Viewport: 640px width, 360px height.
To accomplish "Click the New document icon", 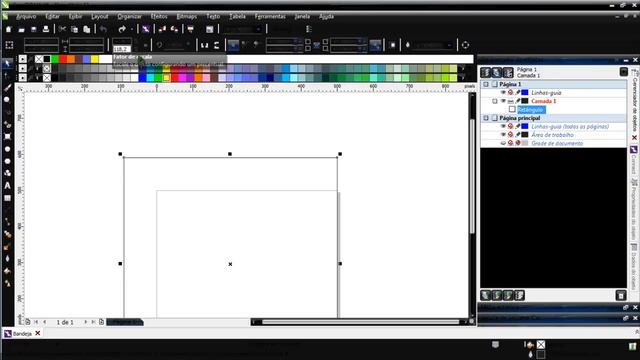I will (x=9, y=29).
